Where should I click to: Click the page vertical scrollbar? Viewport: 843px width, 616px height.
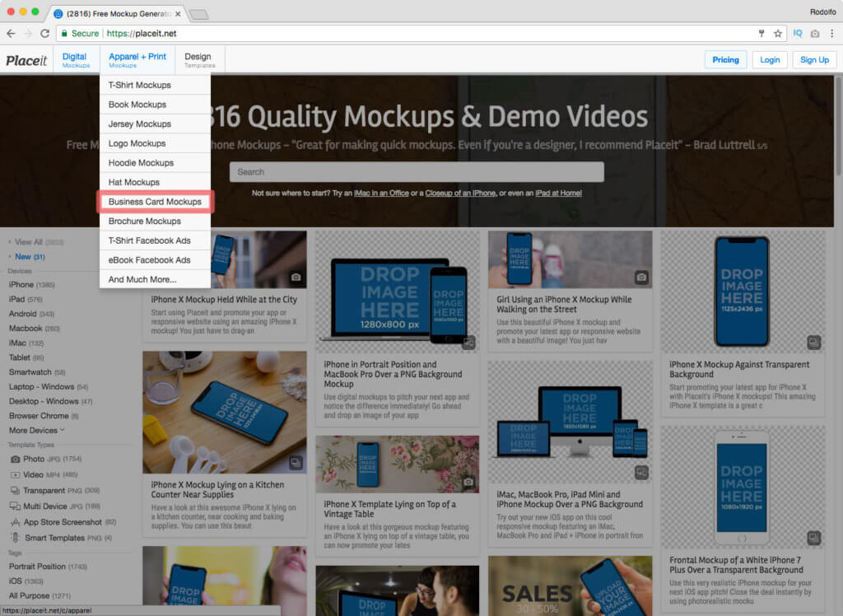[838, 127]
